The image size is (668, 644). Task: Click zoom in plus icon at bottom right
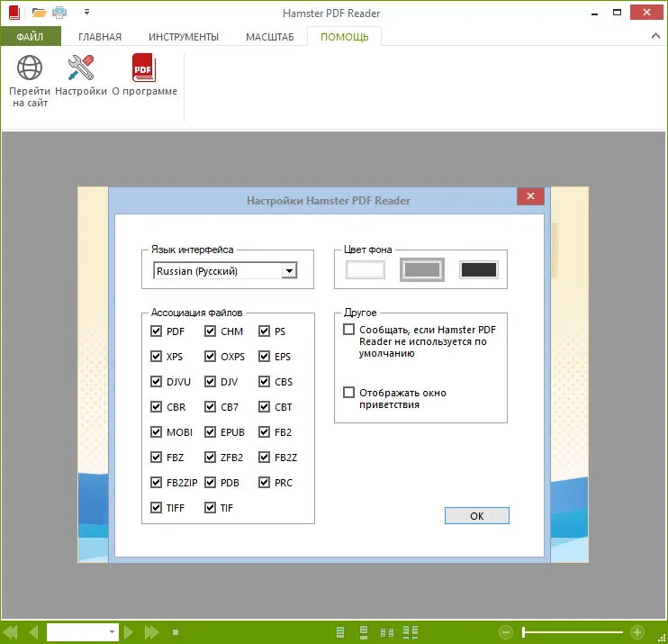(636, 632)
